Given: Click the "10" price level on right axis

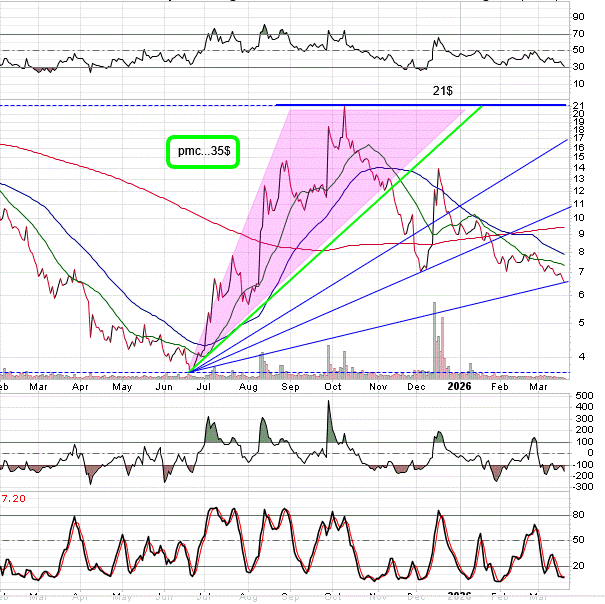Looking at the screenshot, I should tap(579, 218).
